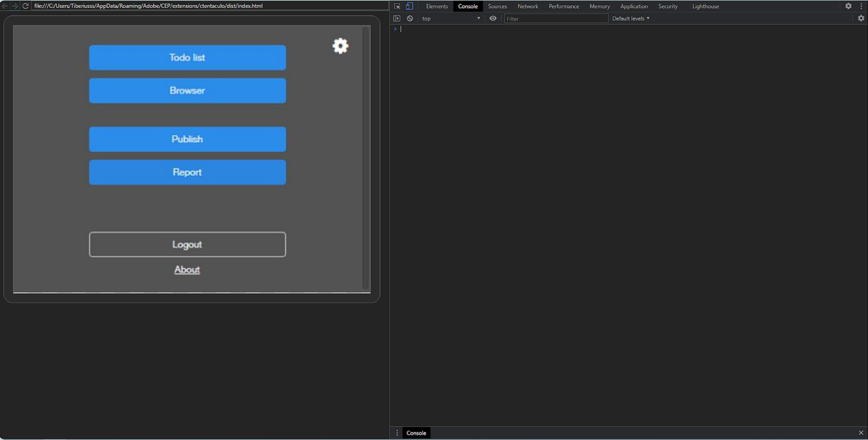868x440 pixels.
Task: Open the Performance tab
Action: coord(564,6)
